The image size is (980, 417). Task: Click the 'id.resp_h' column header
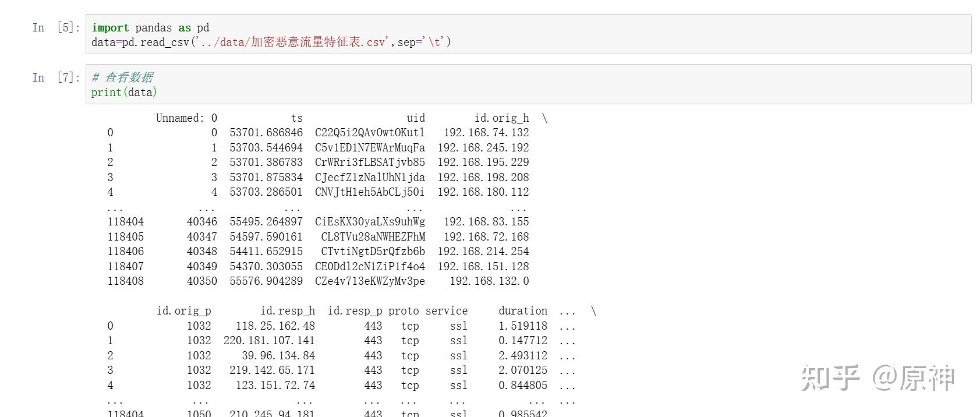pyautogui.click(x=288, y=311)
